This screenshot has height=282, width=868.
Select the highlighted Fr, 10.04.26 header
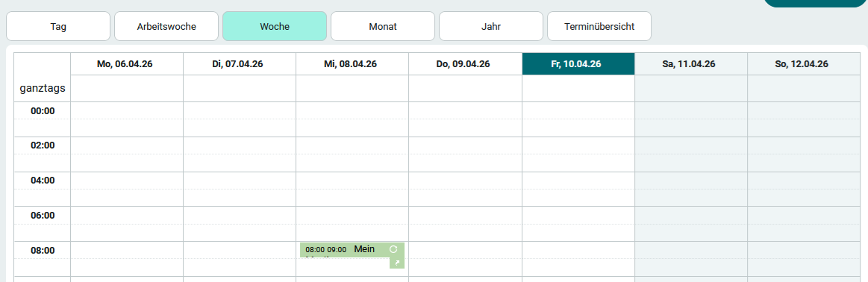578,64
